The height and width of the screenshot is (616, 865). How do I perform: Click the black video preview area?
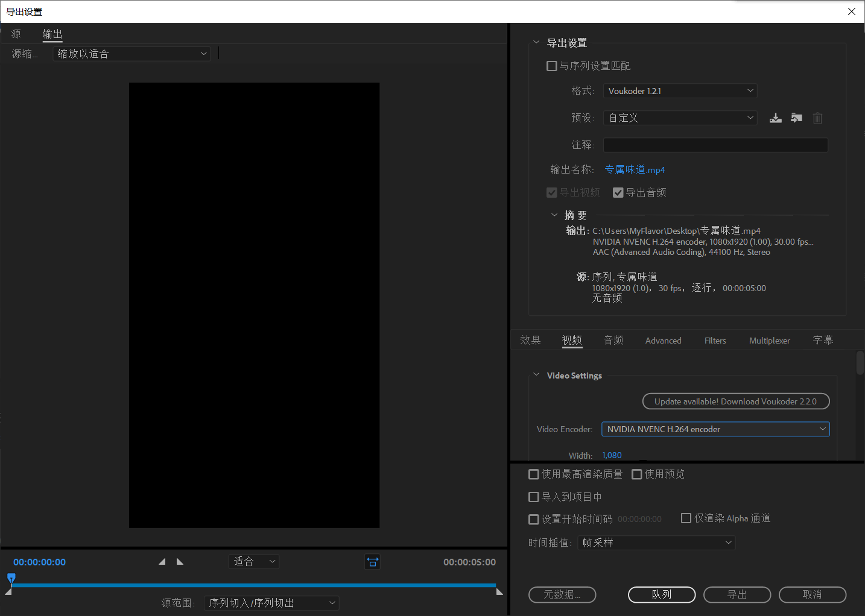click(x=254, y=306)
